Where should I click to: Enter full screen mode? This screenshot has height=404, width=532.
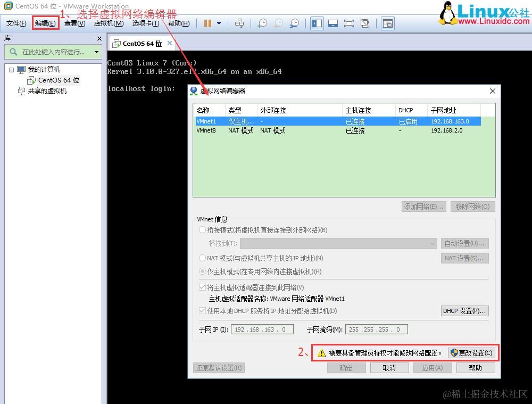348,23
